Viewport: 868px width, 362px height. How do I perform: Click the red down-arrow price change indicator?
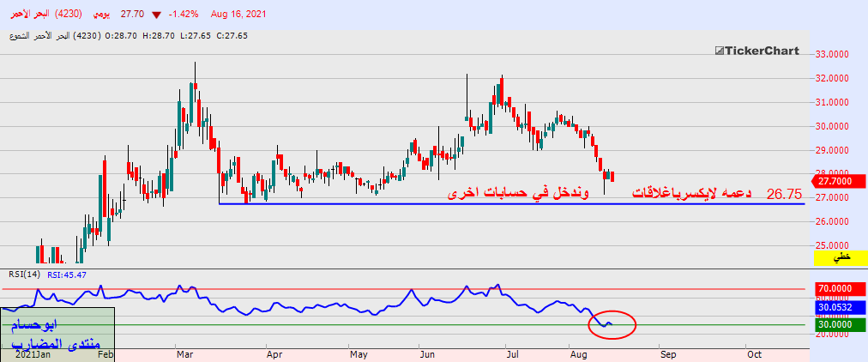pos(156,15)
